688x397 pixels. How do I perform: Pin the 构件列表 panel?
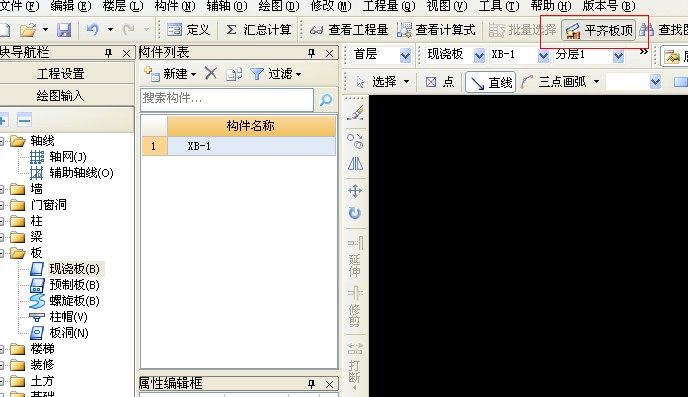click(x=312, y=53)
